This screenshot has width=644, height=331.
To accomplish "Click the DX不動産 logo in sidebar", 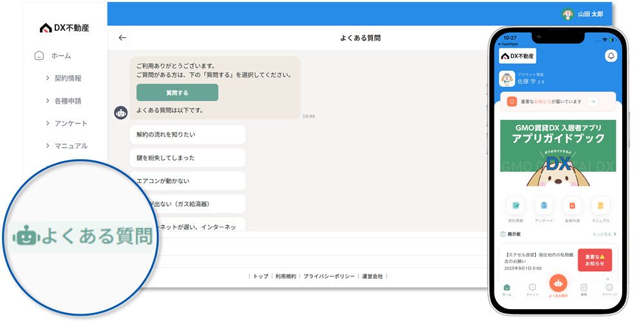I will coord(64,28).
